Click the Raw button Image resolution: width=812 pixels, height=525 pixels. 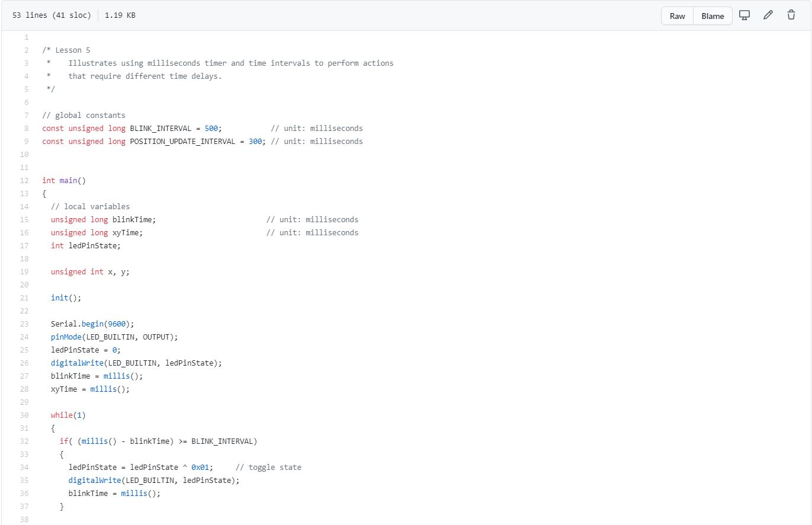pos(676,15)
